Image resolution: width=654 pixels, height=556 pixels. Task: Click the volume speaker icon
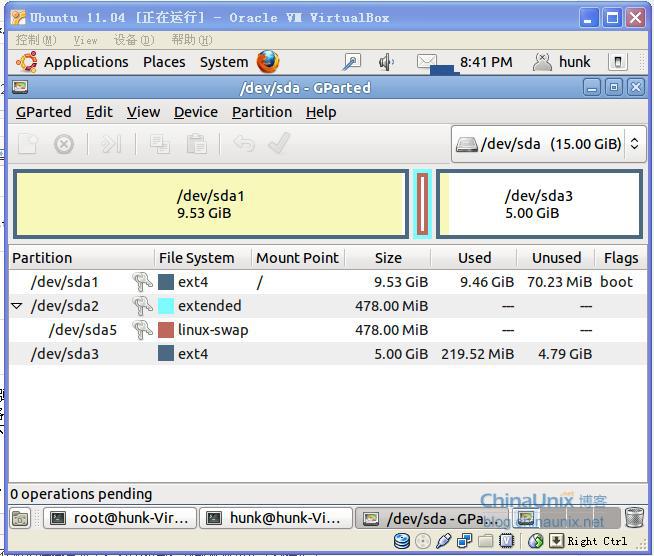click(386, 62)
